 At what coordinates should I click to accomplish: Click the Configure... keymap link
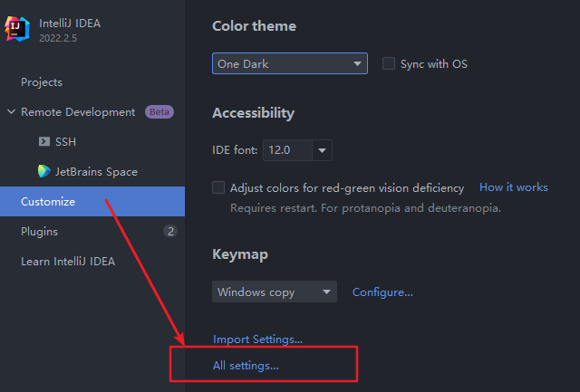pos(382,292)
